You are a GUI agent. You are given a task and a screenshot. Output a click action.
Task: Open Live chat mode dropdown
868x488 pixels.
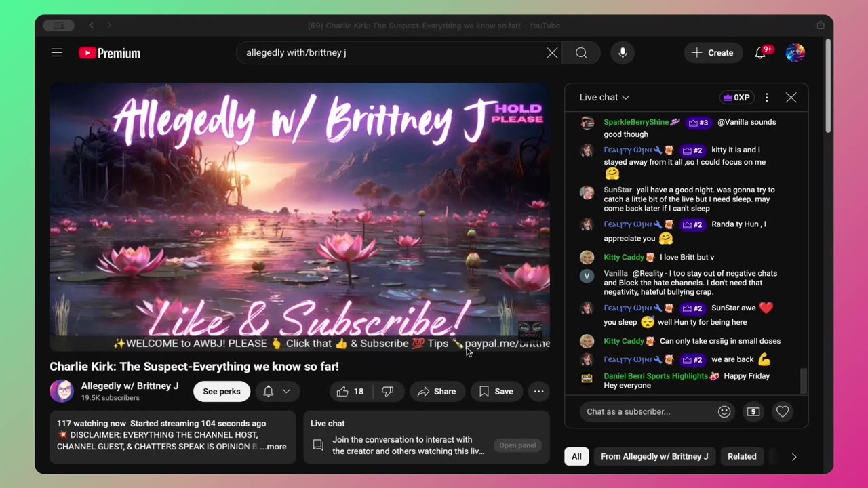click(x=604, y=98)
